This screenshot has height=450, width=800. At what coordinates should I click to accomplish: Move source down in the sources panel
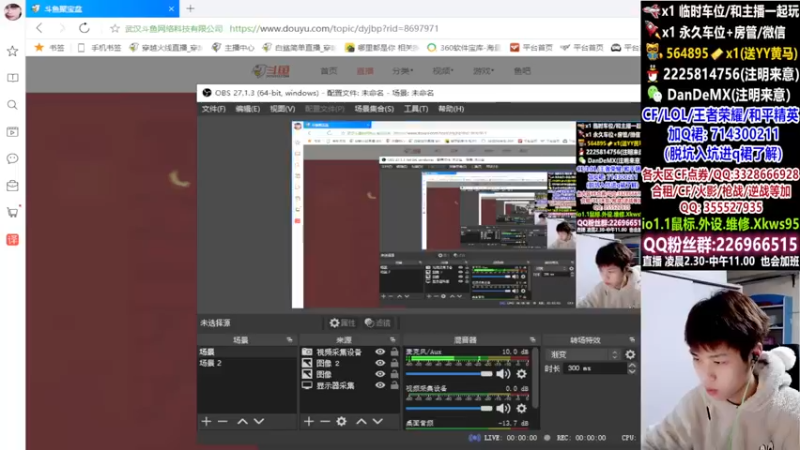[x=378, y=421]
